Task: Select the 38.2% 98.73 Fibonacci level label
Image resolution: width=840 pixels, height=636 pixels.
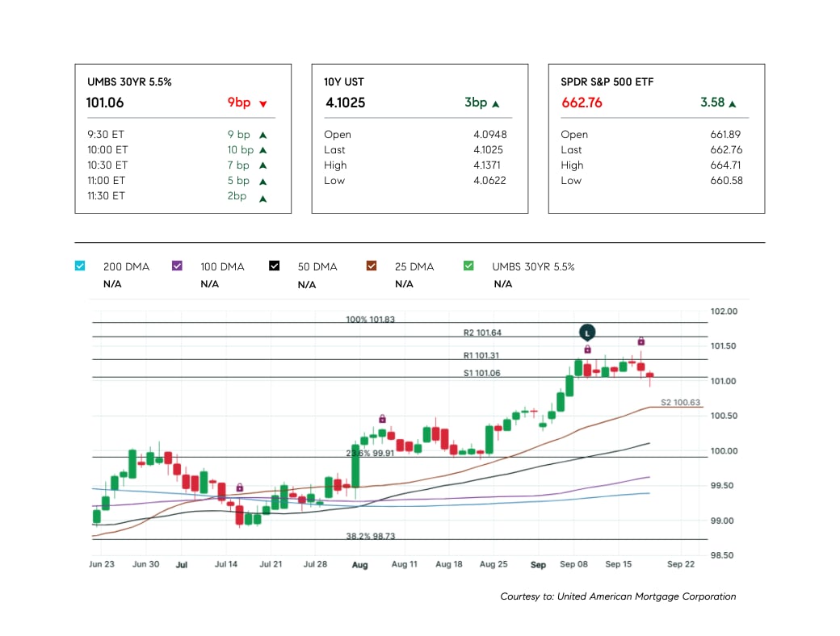Action: point(370,536)
